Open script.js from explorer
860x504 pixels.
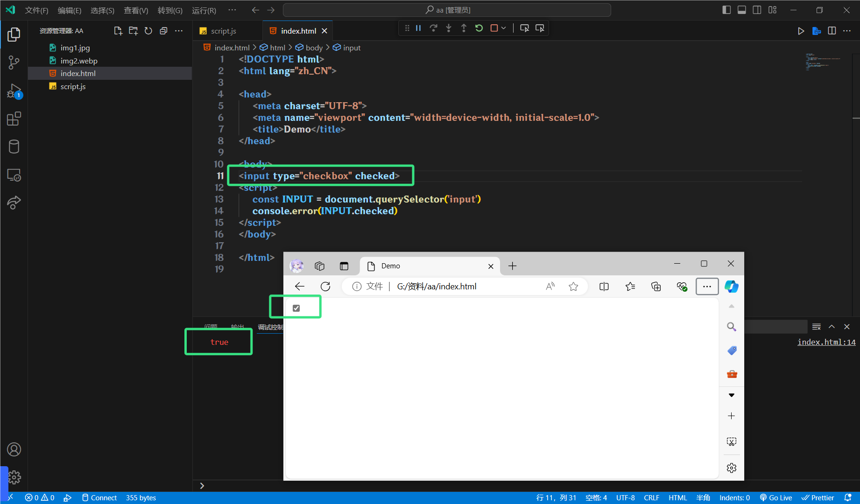(x=110, y=86)
